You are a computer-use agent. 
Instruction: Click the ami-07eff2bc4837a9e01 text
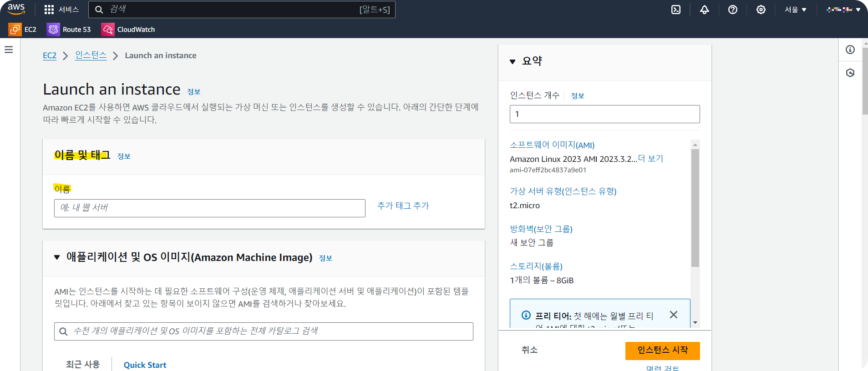(548, 170)
